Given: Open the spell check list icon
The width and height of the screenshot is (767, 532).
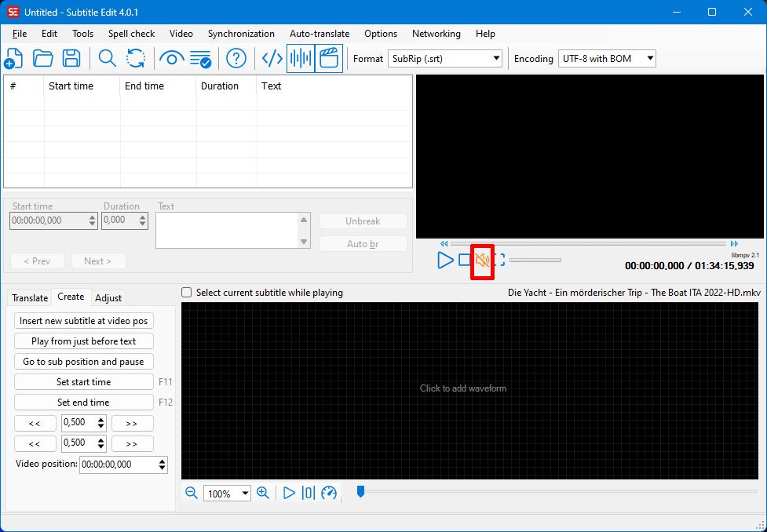Looking at the screenshot, I should click(x=200, y=59).
